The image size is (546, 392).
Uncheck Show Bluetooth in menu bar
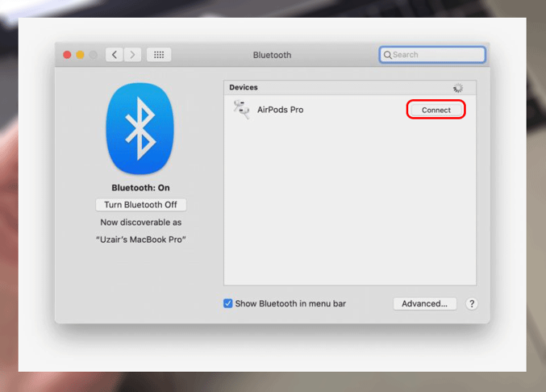click(x=227, y=303)
